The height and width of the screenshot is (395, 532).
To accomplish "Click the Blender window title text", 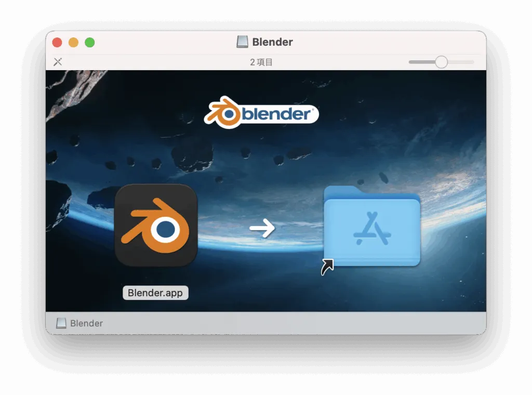I will pos(272,42).
